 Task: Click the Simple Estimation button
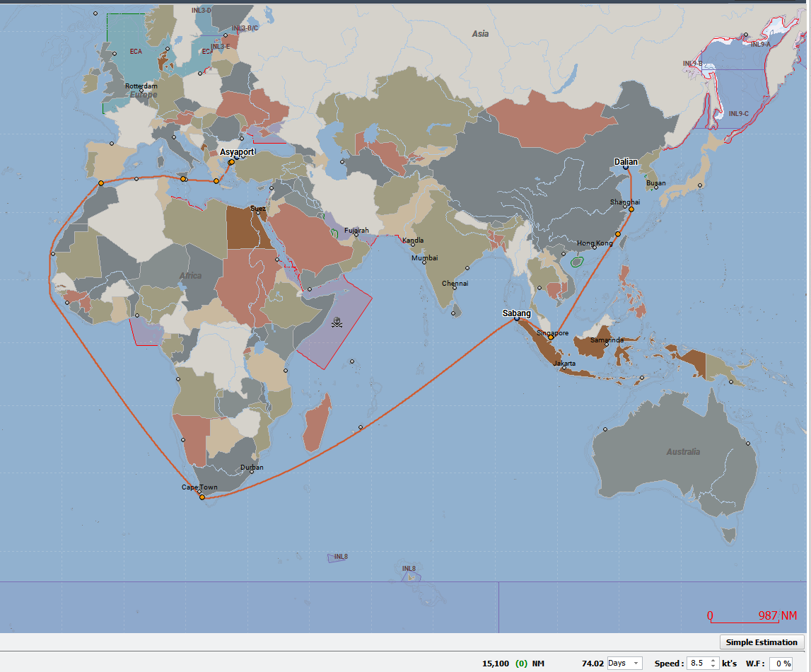click(762, 642)
